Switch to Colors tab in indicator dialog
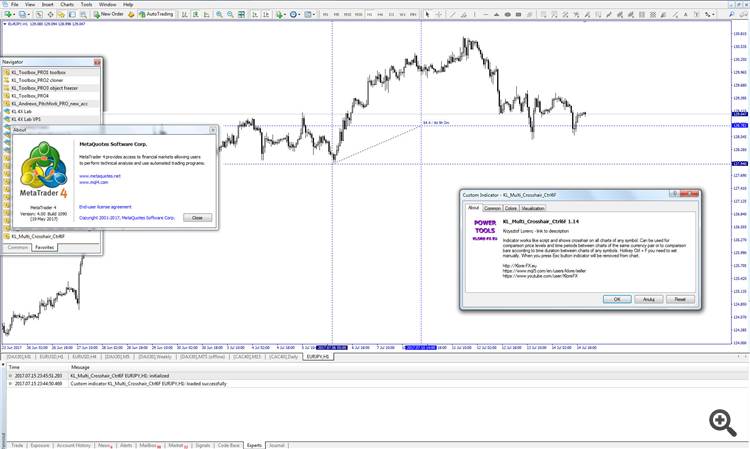 click(x=511, y=208)
